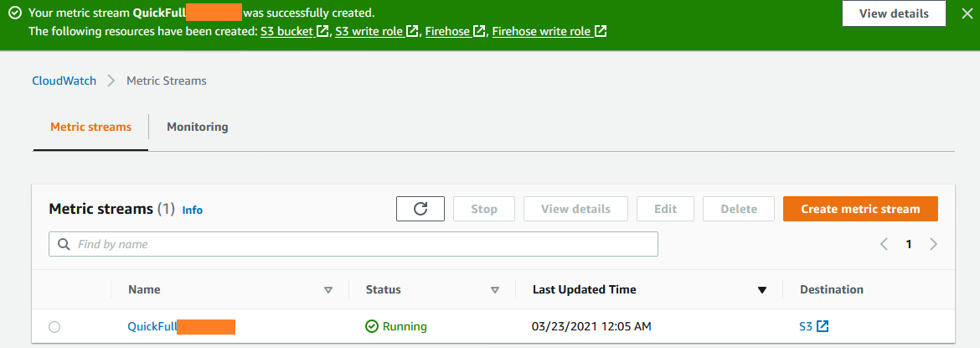Click Create metric stream button
This screenshot has height=348, width=980.
click(860, 209)
